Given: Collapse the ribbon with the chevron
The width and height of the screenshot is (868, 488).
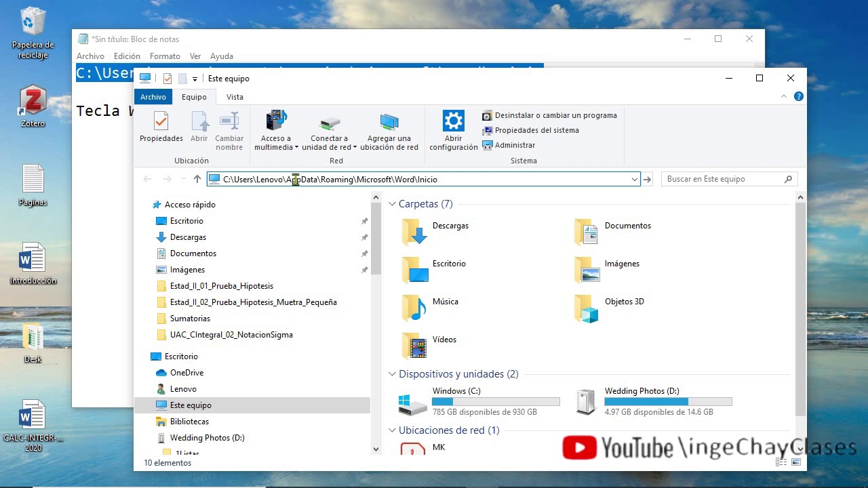Looking at the screenshot, I should 785,97.
